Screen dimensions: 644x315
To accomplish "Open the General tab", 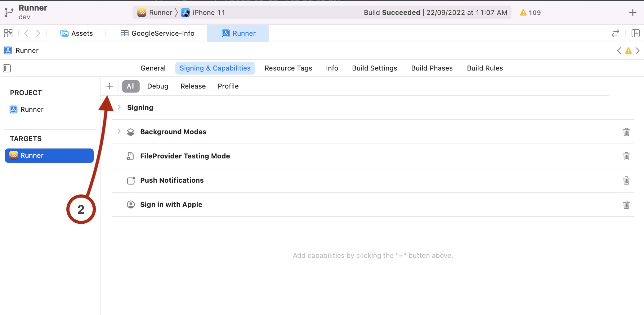I will coord(153,68).
